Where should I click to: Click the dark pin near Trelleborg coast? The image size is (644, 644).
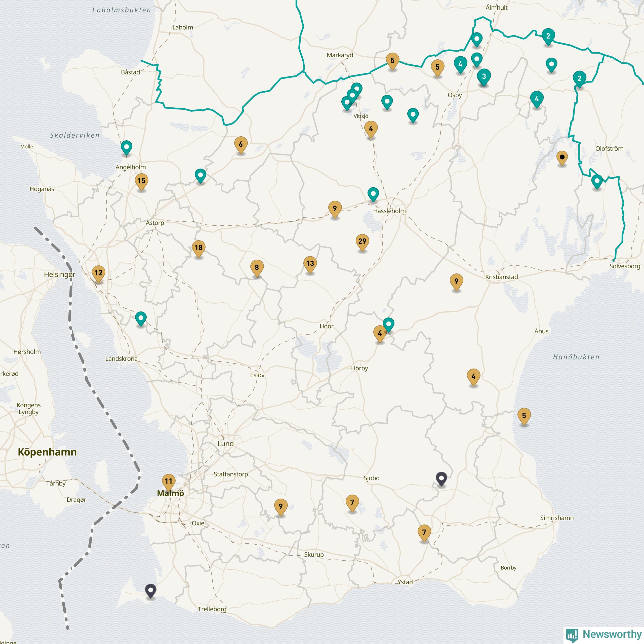coord(151,591)
